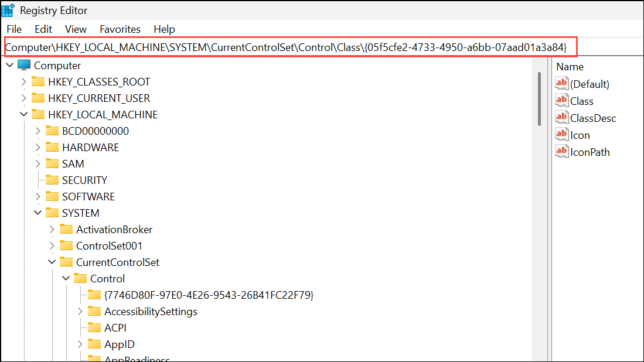The height and width of the screenshot is (362, 644).
Task: Click the (Default) string value icon
Action: (x=562, y=83)
